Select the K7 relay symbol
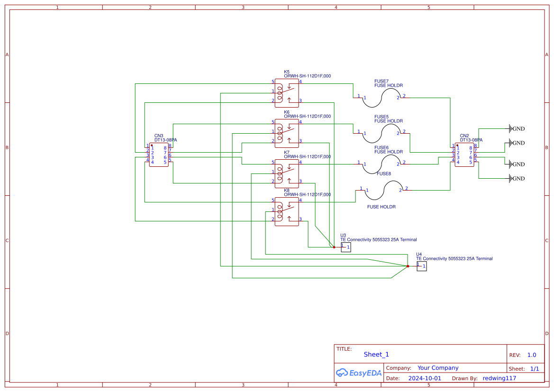554x392 pixels. [286, 173]
